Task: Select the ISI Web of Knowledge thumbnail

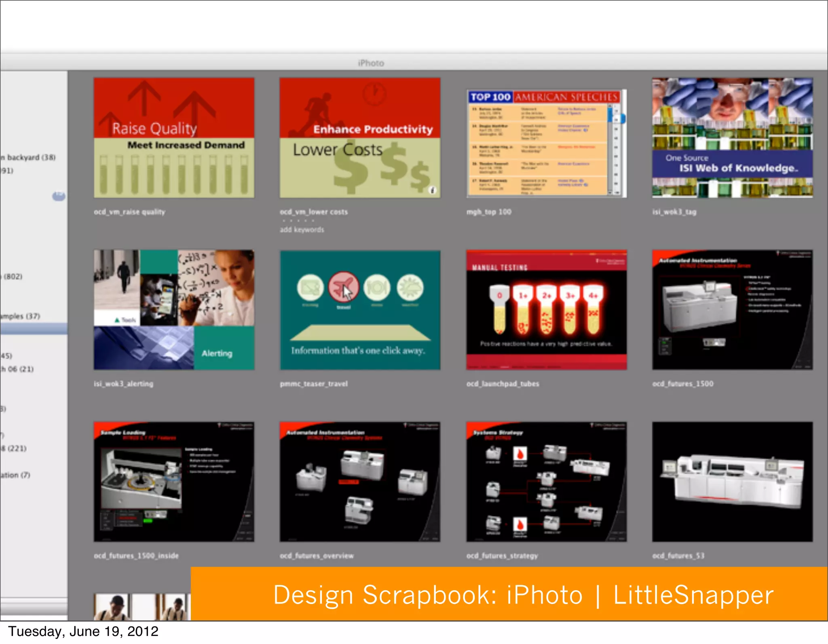Action: point(732,138)
